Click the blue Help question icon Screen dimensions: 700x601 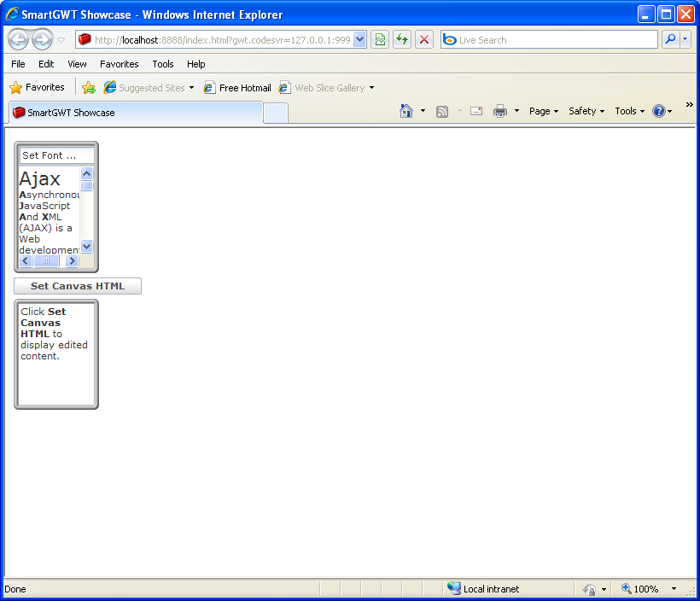pyautogui.click(x=659, y=111)
